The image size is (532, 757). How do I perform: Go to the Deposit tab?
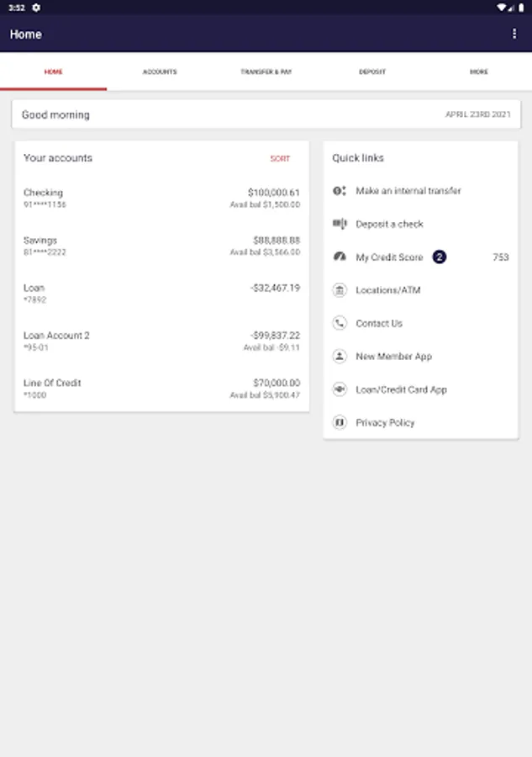[x=372, y=71]
